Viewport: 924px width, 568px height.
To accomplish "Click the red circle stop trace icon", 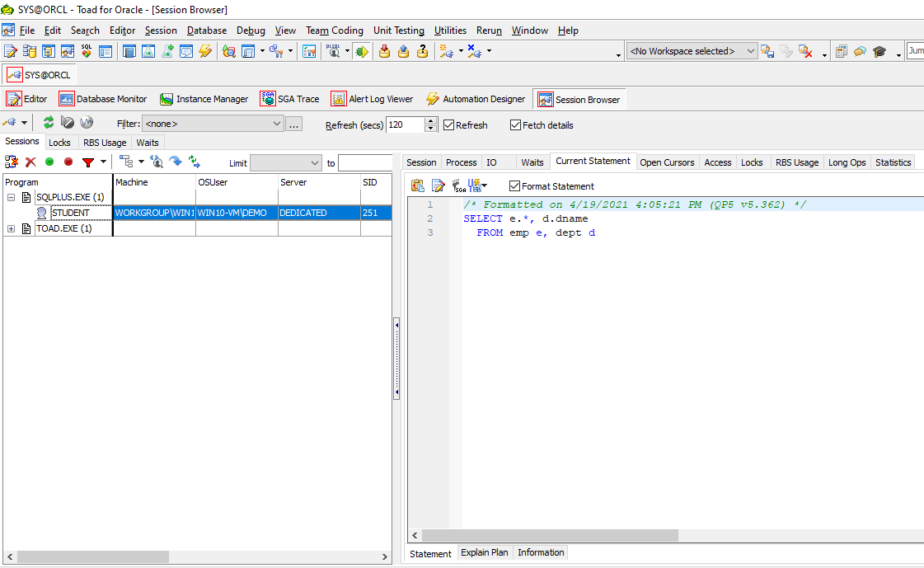I will (68, 162).
